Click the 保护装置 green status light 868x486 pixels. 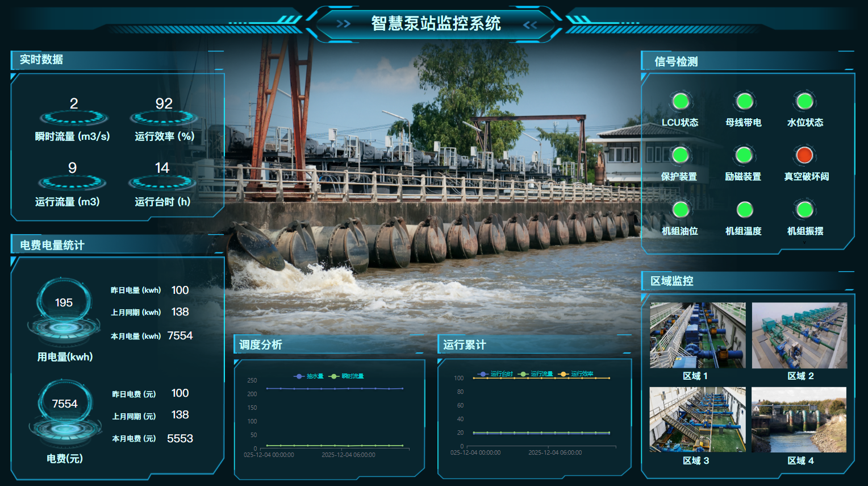(680, 155)
